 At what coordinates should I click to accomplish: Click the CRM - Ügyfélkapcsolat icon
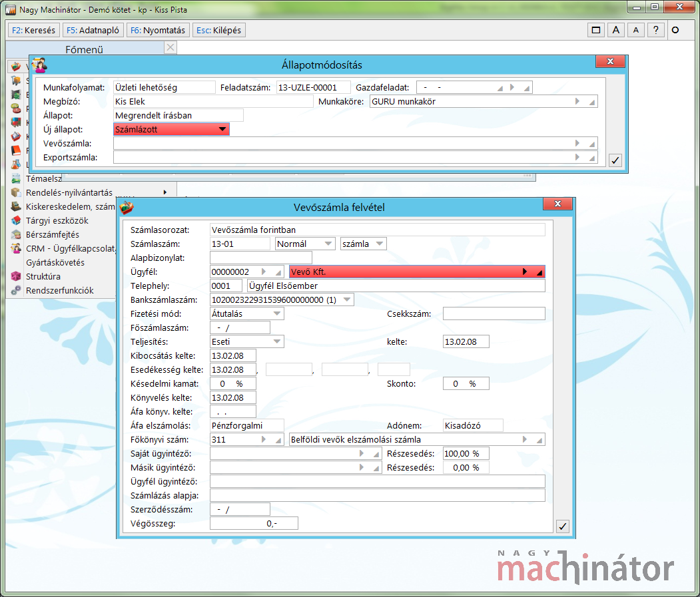coord(15,248)
